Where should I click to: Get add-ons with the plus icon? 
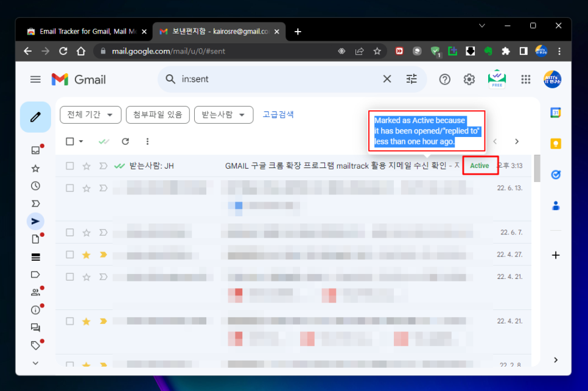[556, 255]
